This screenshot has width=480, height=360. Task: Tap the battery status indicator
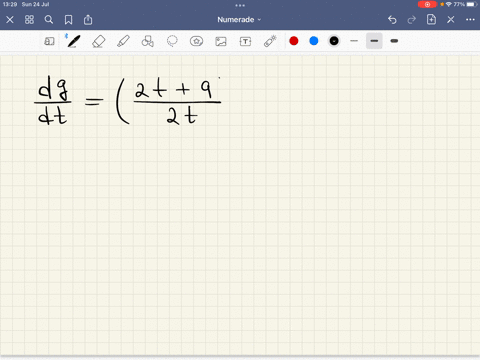point(472,4)
